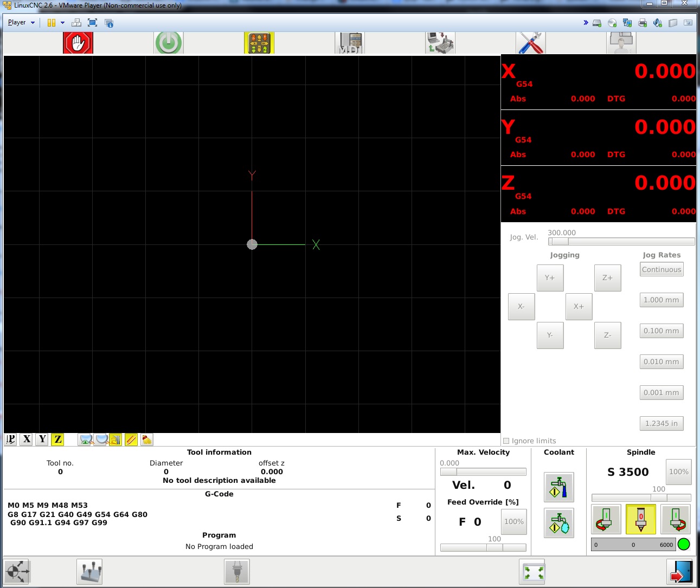Toggle the pencil dimensions icon

pos(131,440)
